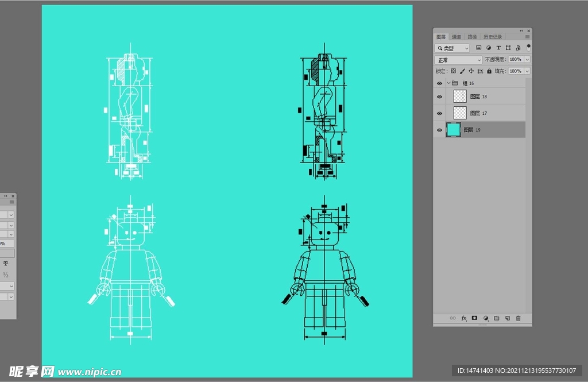Viewport: 588px width, 382px height.
Task: Create a new group with folder icon
Action: [497, 318]
